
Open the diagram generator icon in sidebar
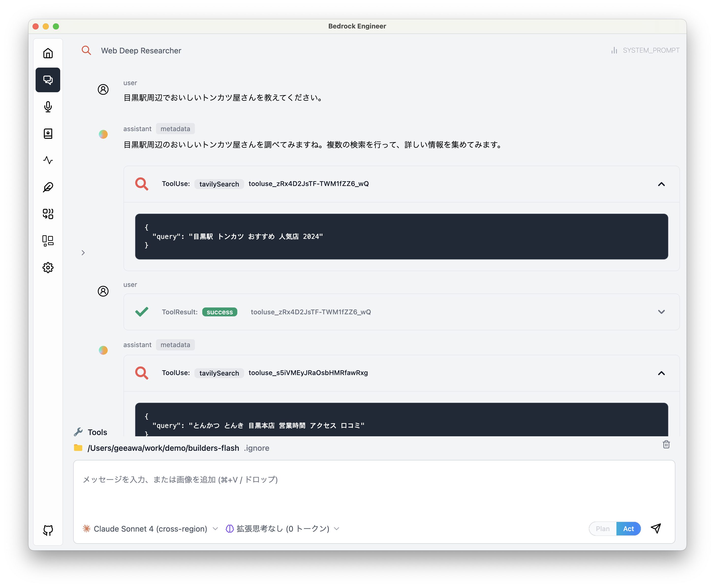click(x=48, y=240)
